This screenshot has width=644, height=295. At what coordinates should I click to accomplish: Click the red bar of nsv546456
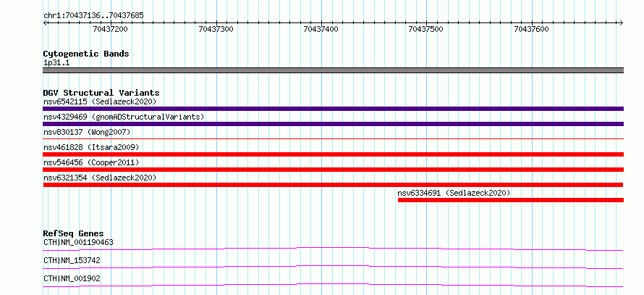pos(333,170)
